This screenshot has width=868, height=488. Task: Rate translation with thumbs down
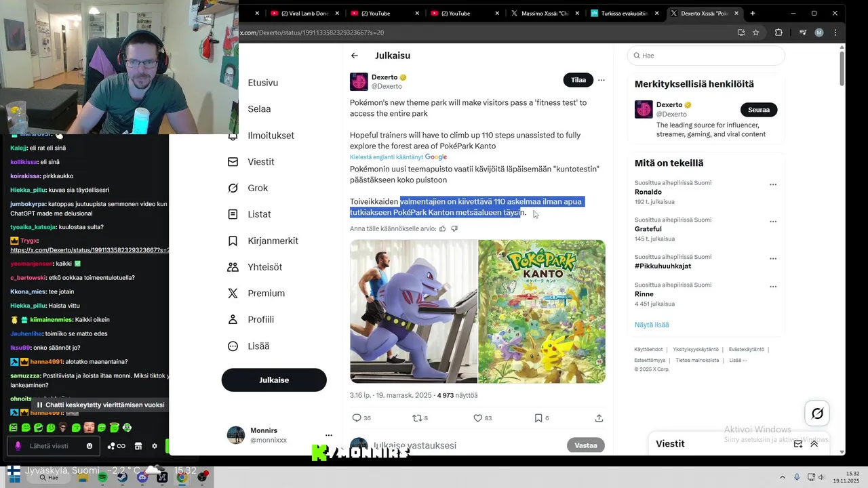pyautogui.click(x=454, y=229)
